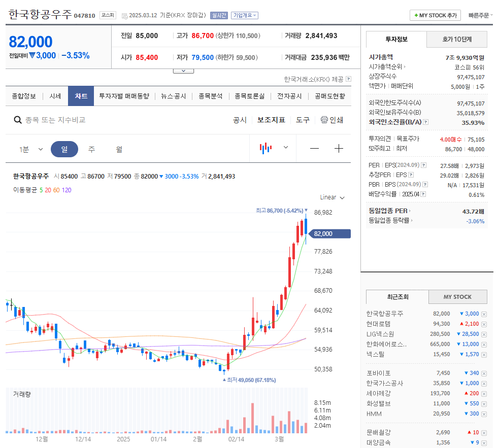The width and height of the screenshot is (498, 448).
Task: Click the MY STOCK 추가 button
Action: [435, 15]
